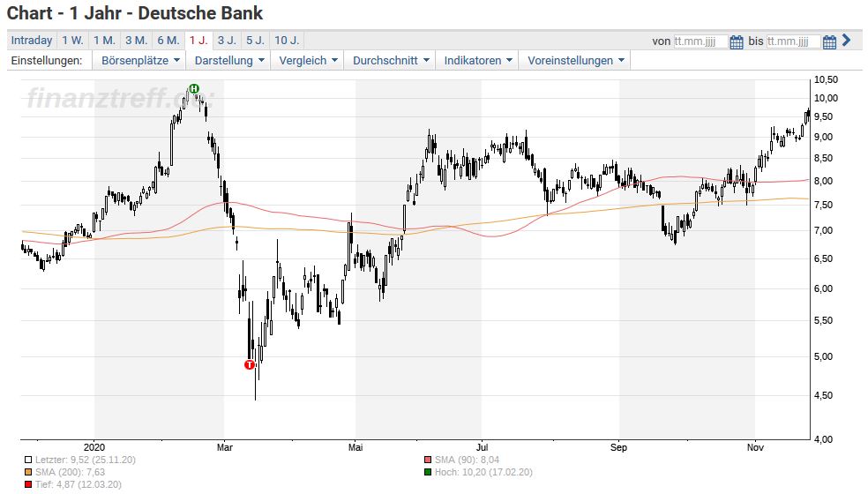Image resolution: width=868 pixels, height=494 pixels.
Task: Select the 6 M. time range tab
Action: pyautogui.click(x=168, y=41)
